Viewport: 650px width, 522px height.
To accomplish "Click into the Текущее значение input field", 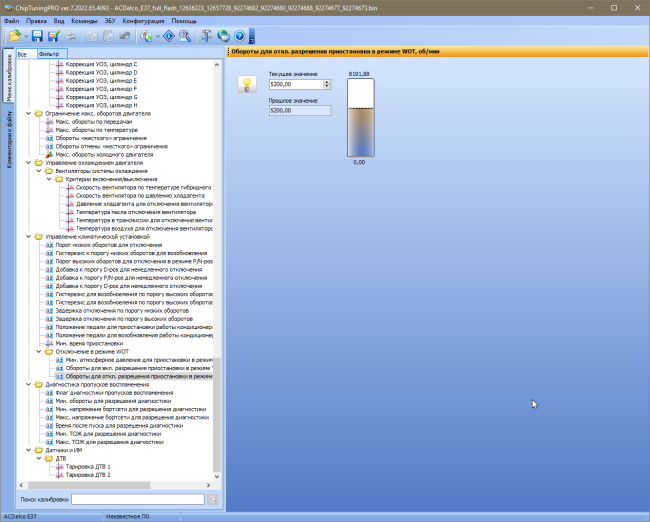I will coord(296,84).
